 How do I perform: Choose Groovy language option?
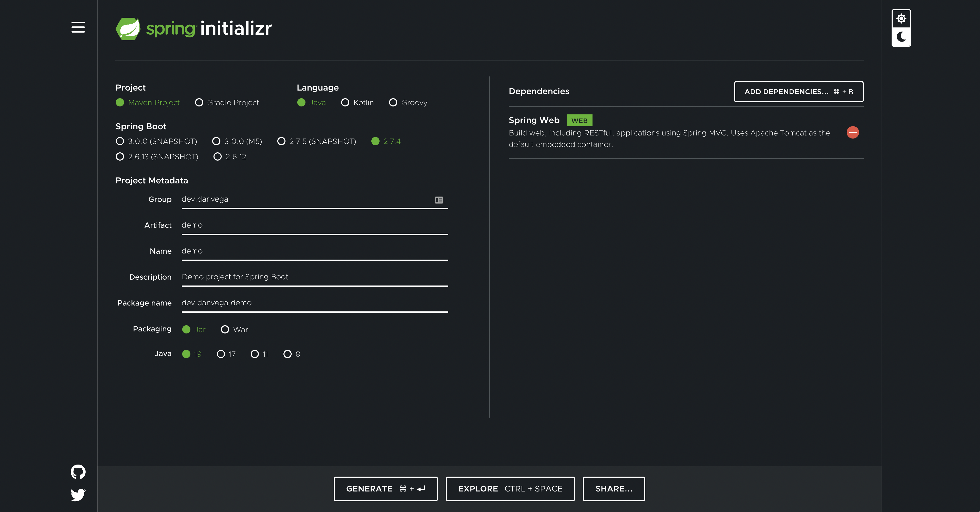pos(393,102)
